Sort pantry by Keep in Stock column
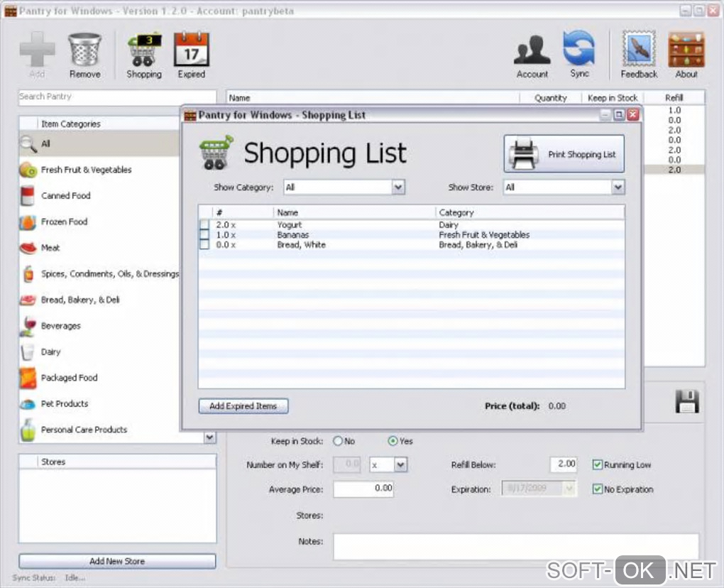The image size is (724, 588). [613, 98]
